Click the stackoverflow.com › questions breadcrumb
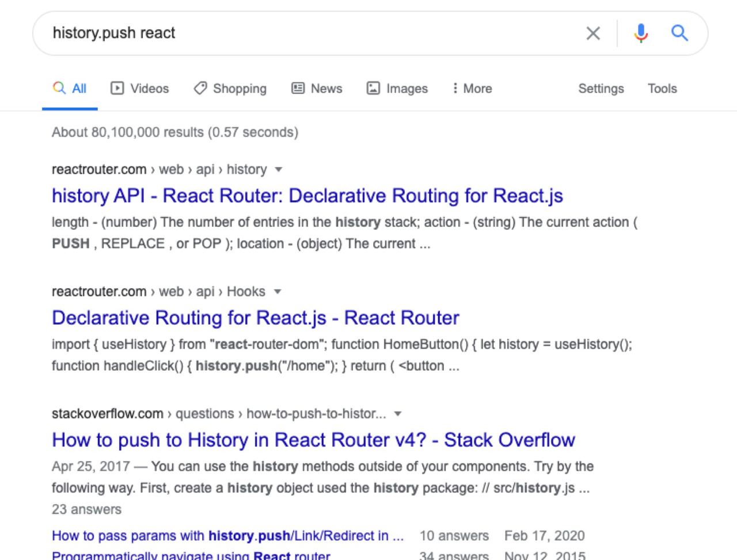The image size is (737, 560). tap(219, 414)
